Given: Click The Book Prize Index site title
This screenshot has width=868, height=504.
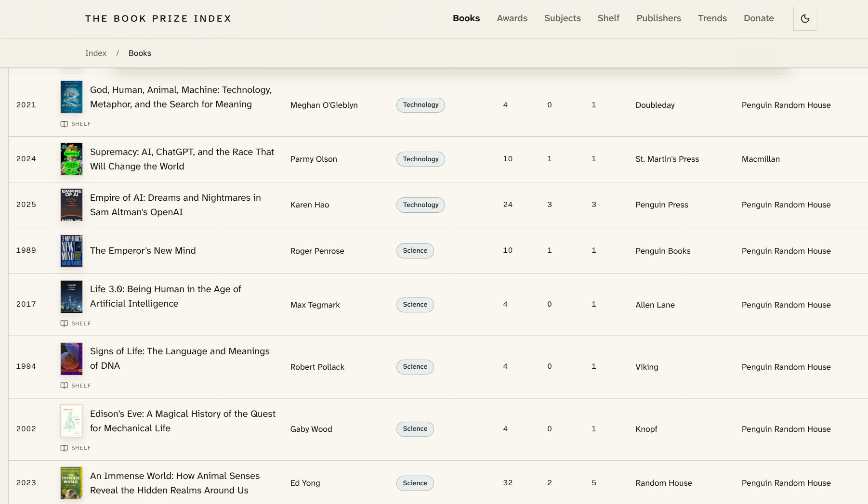Looking at the screenshot, I should point(158,19).
